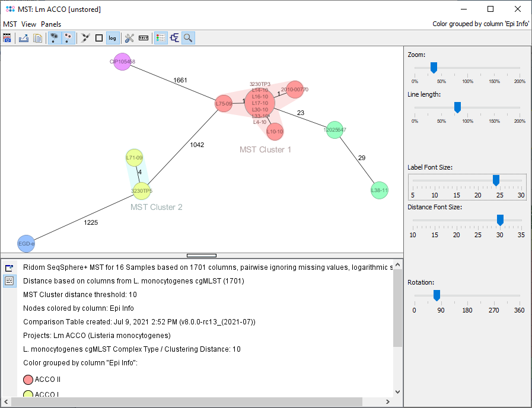Toggle the square node outline button
The image size is (532, 408).
(x=99, y=38)
